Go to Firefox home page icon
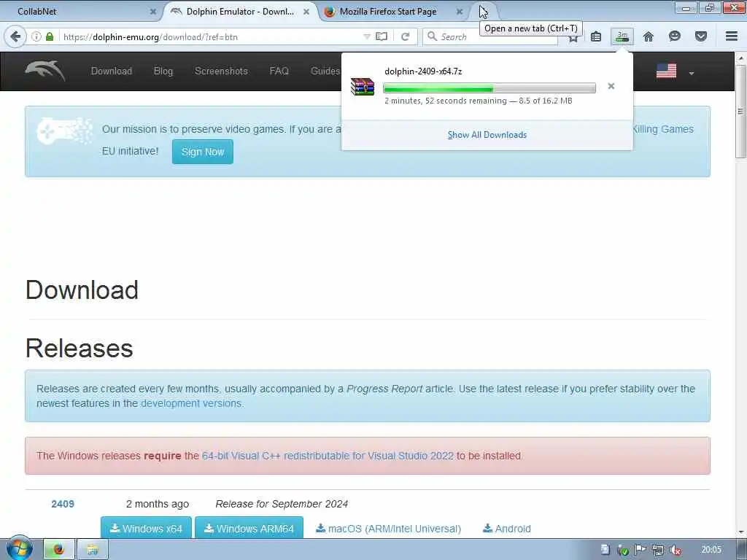Viewport: 747px width, 560px height. click(x=649, y=36)
